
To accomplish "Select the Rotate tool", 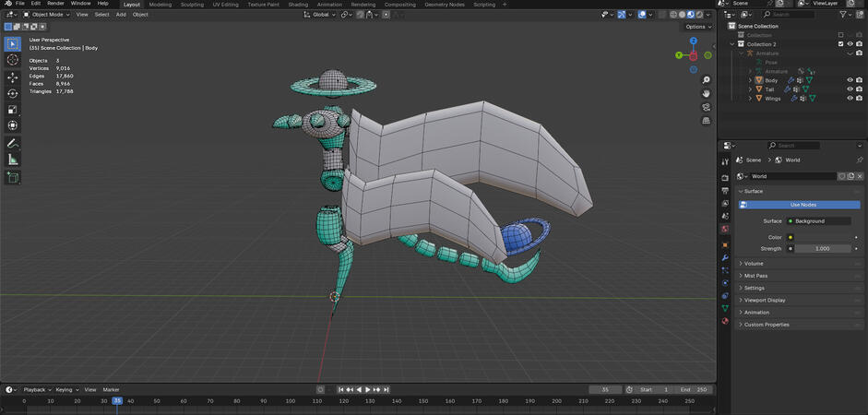I will tap(13, 93).
